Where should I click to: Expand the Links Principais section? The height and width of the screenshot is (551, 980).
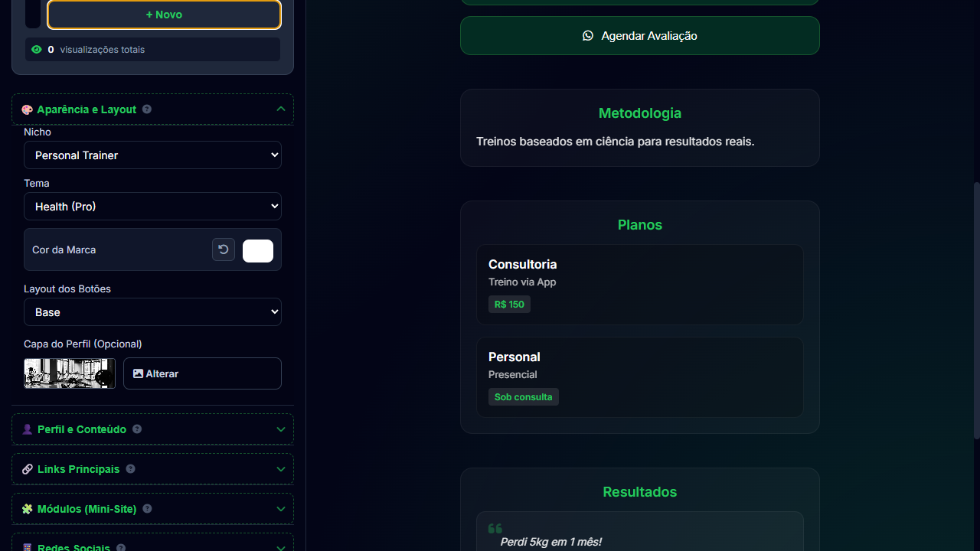click(x=280, y=469)
